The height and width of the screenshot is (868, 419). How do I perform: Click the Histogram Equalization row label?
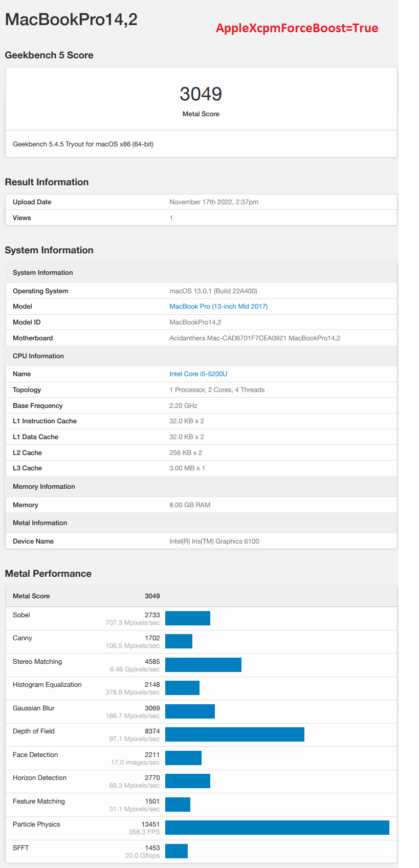point(47,684)
